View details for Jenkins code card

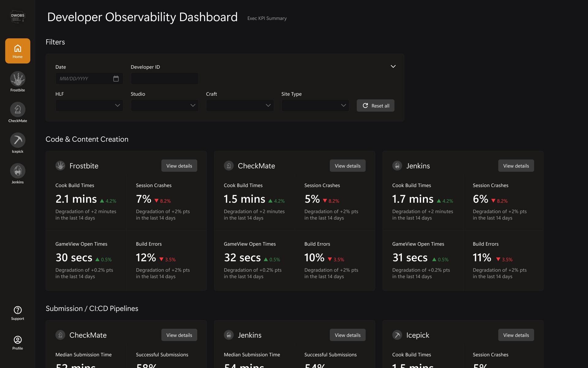coord(516,166)
